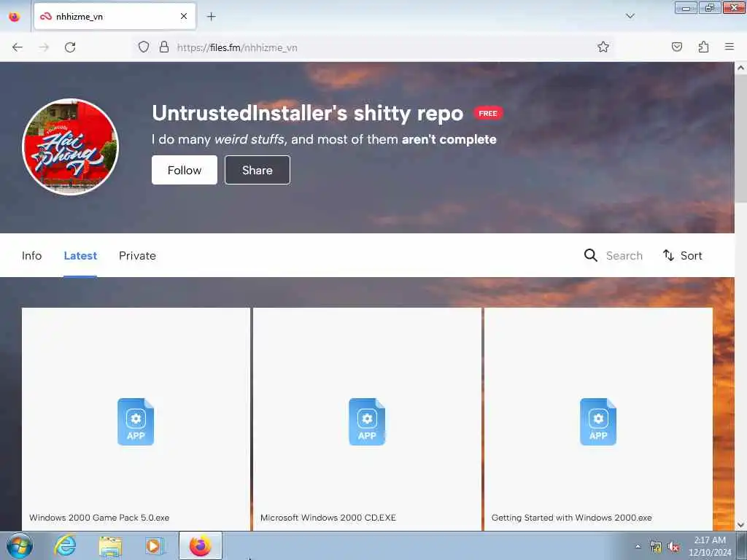747x560 pixels.
Task: Switch to the Info tab
Action: 32,256
